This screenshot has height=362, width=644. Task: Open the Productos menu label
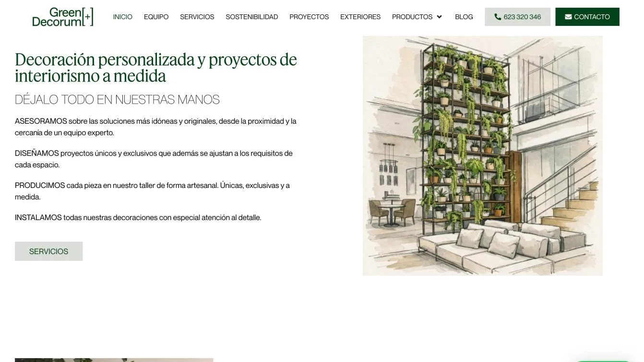click(x=412, y=17)
